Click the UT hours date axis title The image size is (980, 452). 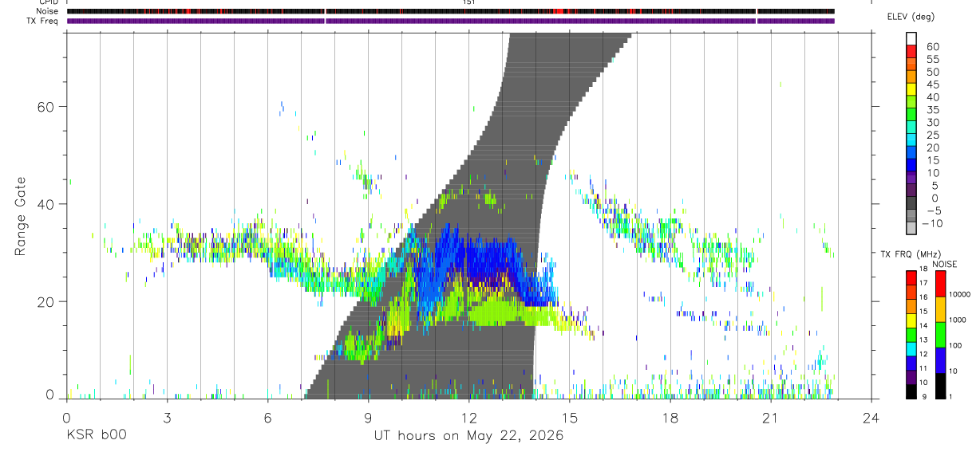click(x=468, y=436)
